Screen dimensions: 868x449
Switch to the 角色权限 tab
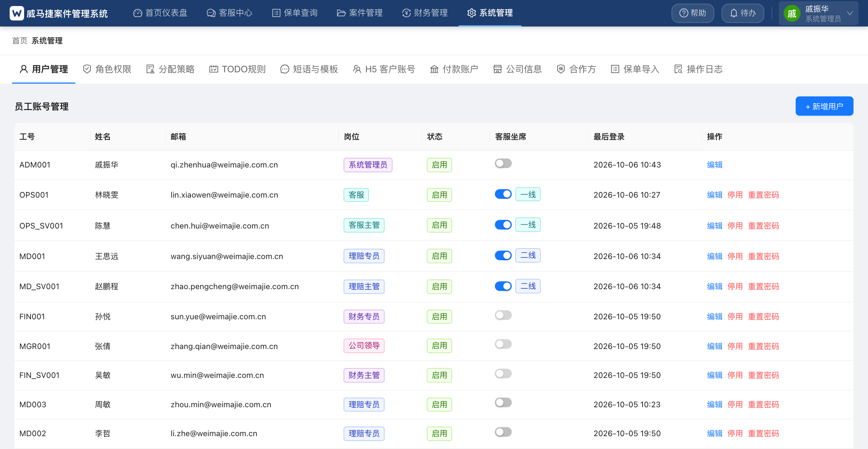point(107,69)
